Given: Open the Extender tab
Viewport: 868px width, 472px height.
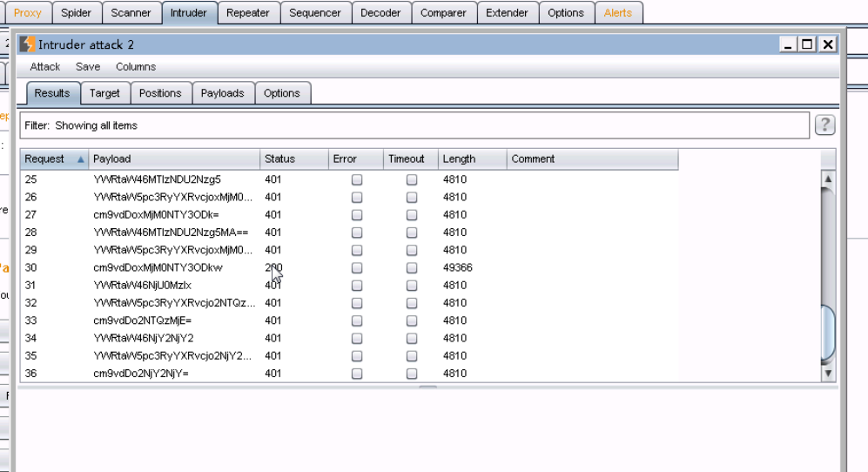Looking at the screenshot, I should pos(507,13).
